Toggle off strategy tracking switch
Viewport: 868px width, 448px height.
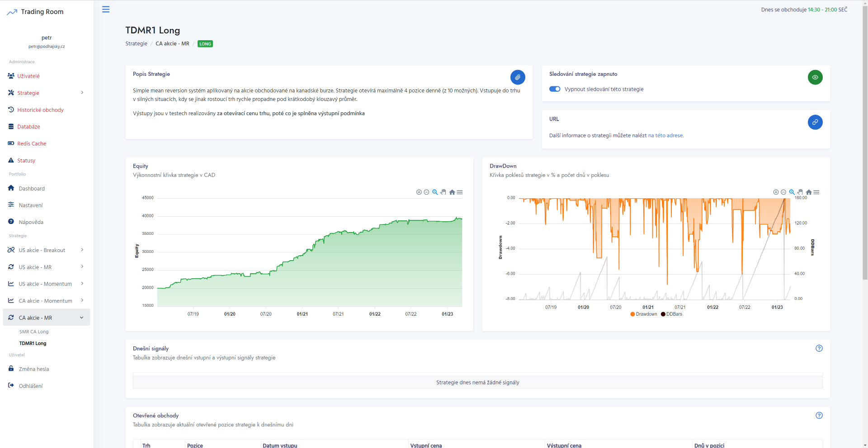tap(555, 89)
